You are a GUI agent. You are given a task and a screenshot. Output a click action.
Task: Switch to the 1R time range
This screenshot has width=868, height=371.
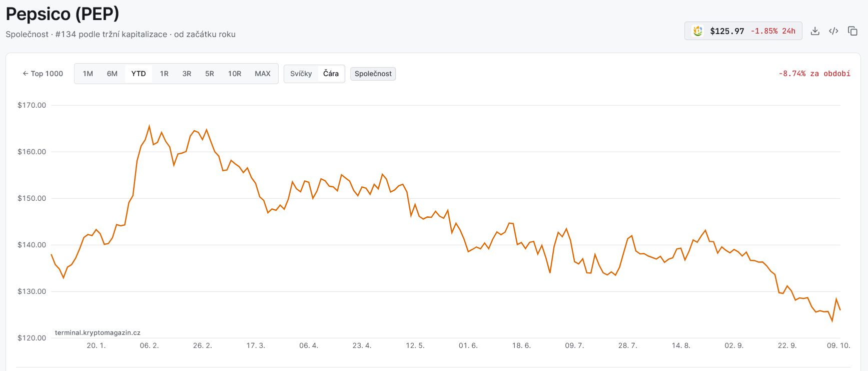[x=164, y=74]
